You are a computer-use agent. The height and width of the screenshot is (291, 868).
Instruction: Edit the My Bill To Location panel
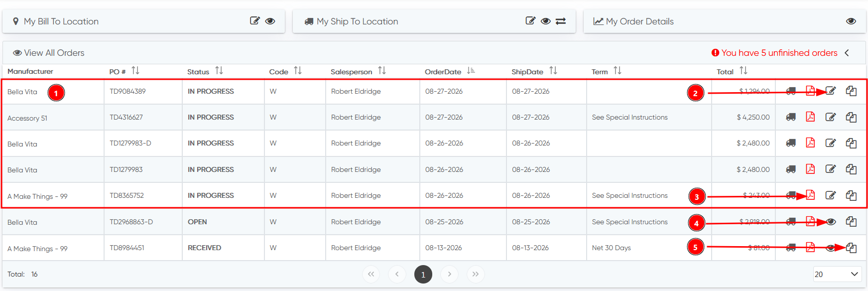[255, 21]
